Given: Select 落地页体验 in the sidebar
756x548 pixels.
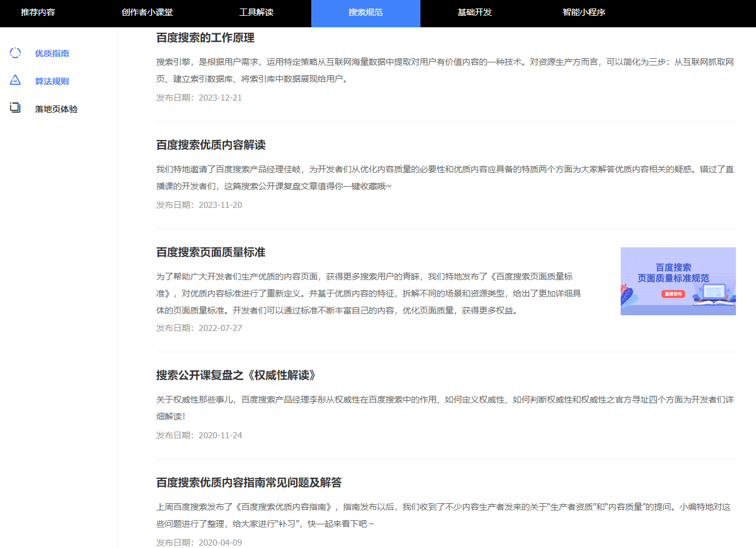Looking at the screenshot, I should [56, 109].
